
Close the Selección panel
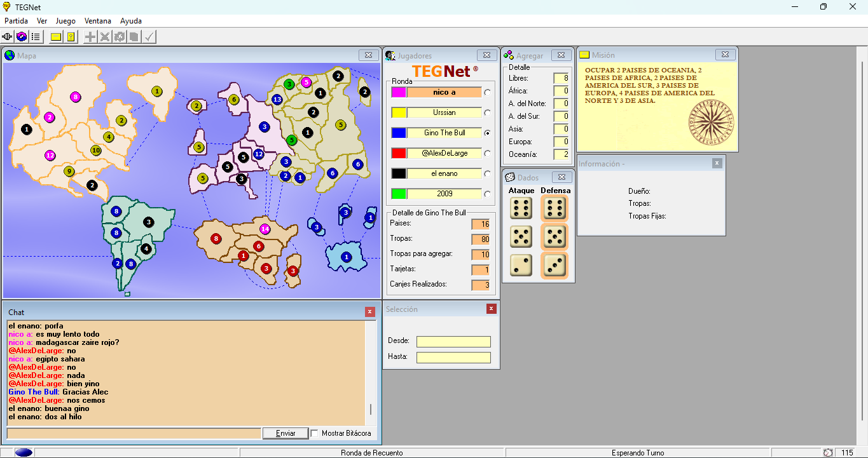491,309
